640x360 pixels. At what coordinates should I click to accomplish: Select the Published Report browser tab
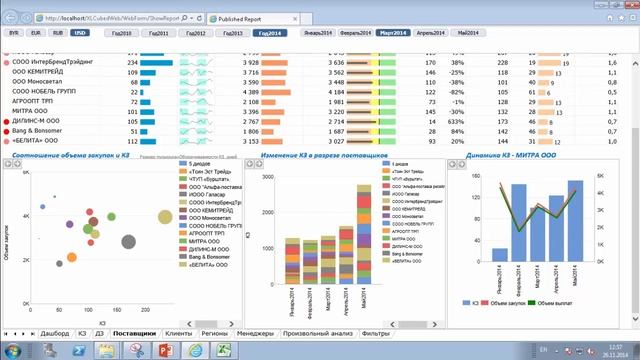tap(253, 19)
